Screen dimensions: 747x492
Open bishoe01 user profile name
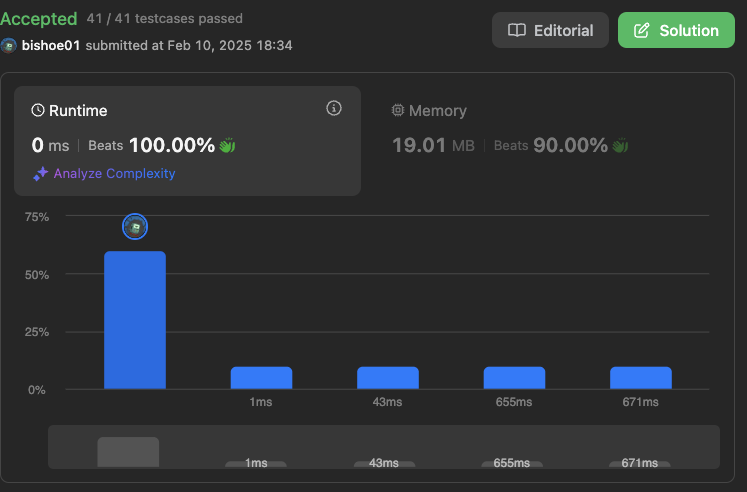tap(51, 45)
